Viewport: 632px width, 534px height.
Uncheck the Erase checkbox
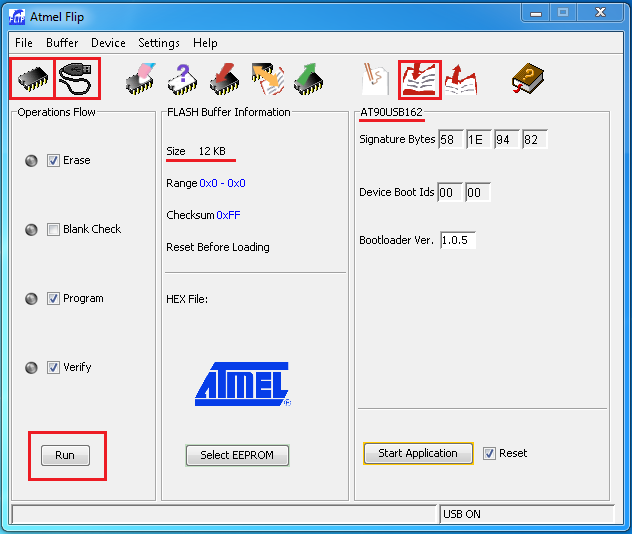[53, 160]
